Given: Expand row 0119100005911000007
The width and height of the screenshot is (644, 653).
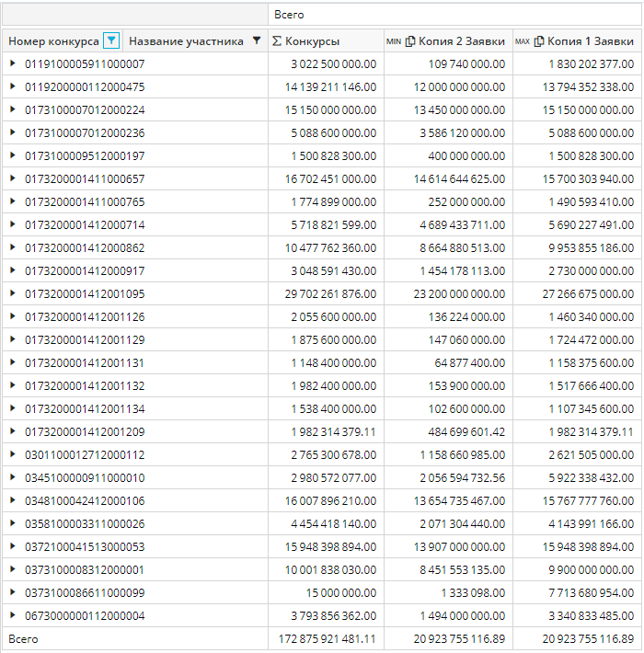Looking at the screenshot, I should click(13, 63).
